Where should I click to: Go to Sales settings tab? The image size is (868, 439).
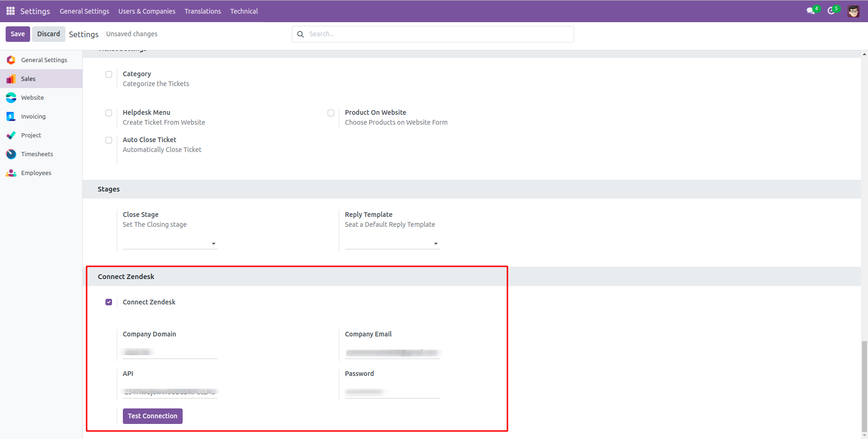tap(41, 79)
